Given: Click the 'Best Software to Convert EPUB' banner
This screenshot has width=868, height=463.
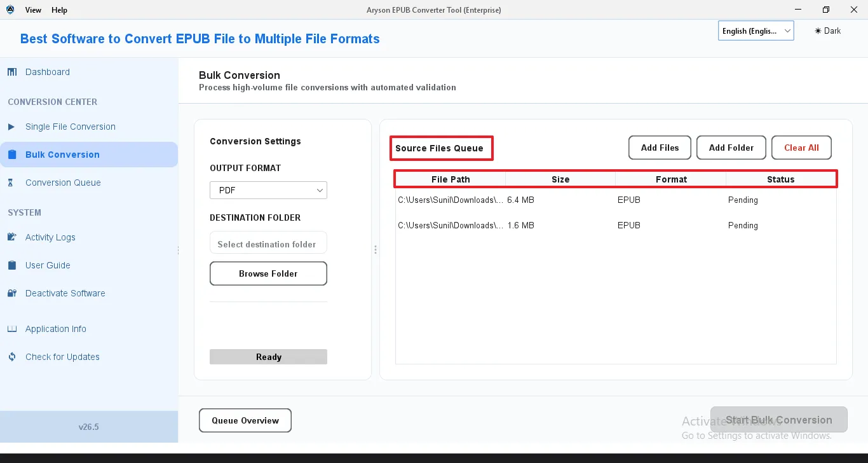Looking at the screenshot, I should click(x=200, y=39).
